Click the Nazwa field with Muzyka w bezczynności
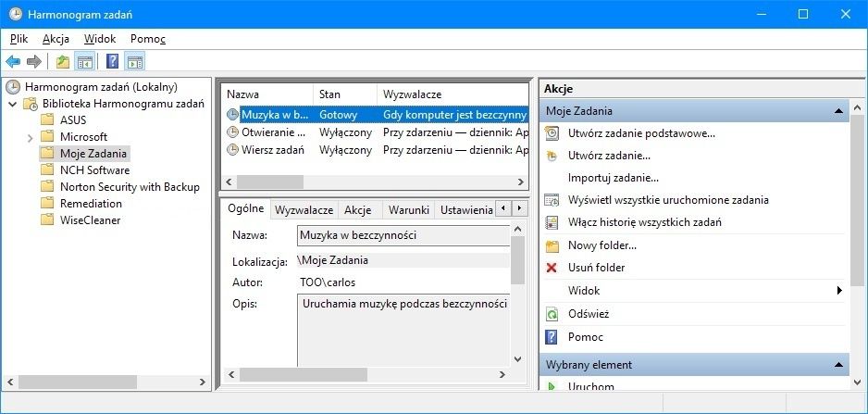Image resolution: width=868 pixels, height=414 pixels. pos(403,235)
